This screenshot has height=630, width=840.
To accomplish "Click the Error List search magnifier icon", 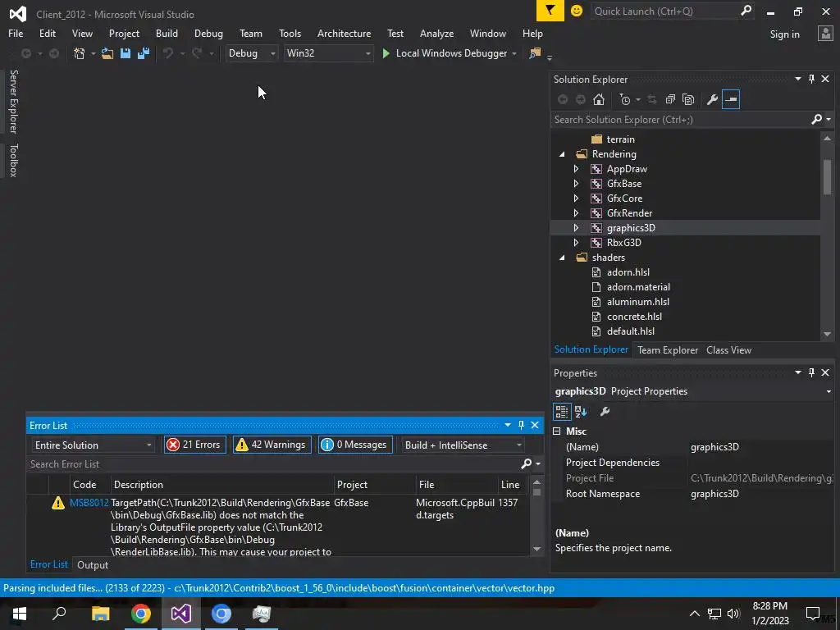I will tap(526, 464).
